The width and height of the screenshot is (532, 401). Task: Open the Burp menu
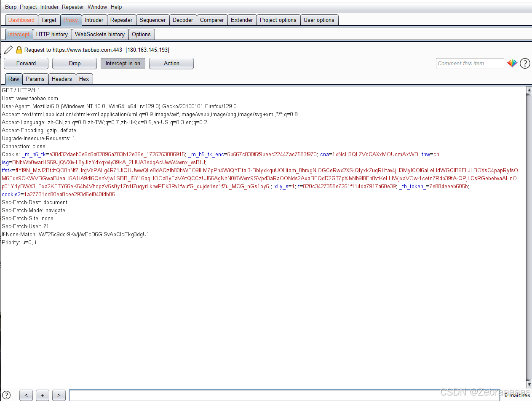pos(11,7)
